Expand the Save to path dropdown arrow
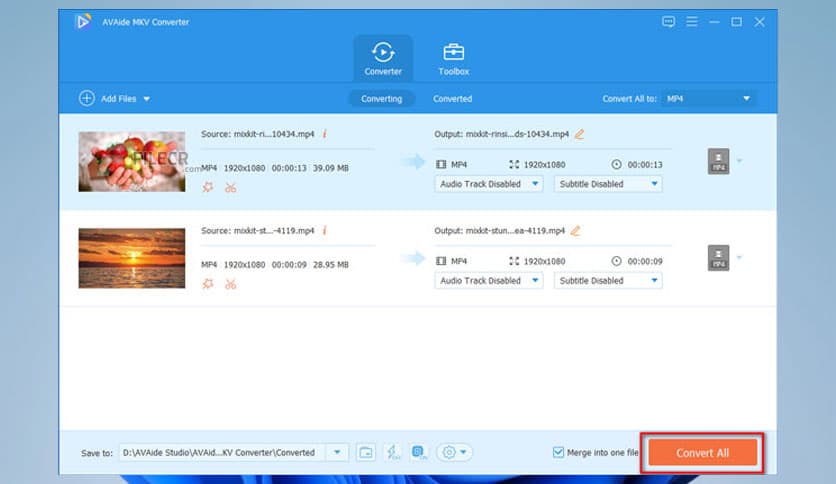Viewport: 836px width, 484px height. [337, 453]
